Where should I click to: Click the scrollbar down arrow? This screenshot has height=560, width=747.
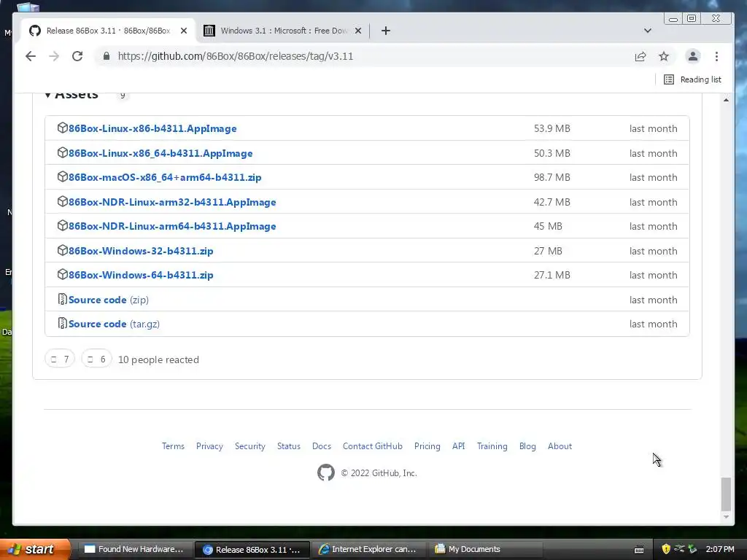tap(726, 517)
